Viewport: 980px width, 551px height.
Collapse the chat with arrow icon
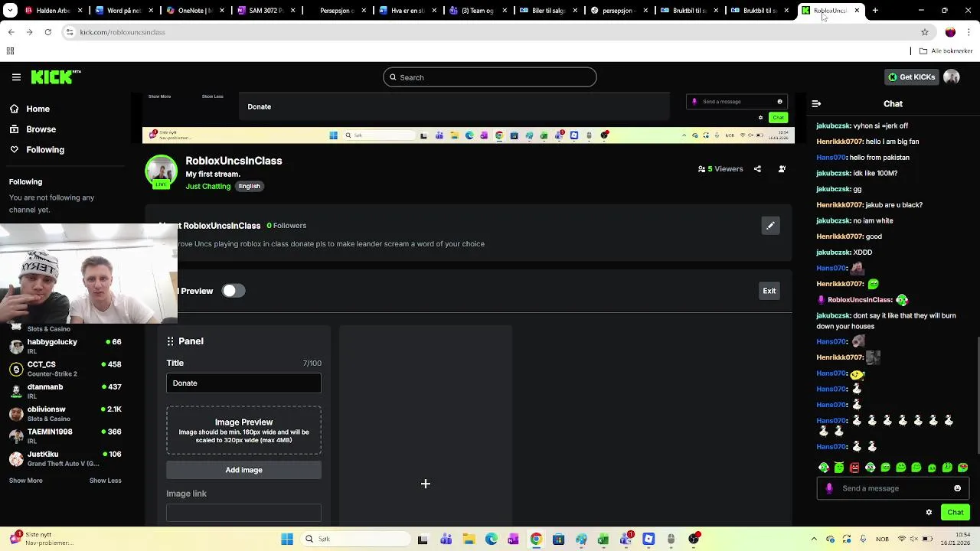(816, 103)
